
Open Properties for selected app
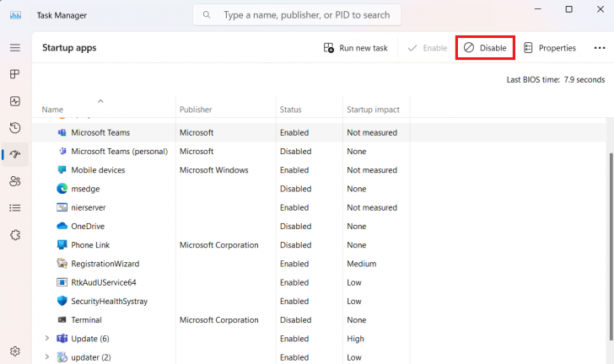[550, 48]
